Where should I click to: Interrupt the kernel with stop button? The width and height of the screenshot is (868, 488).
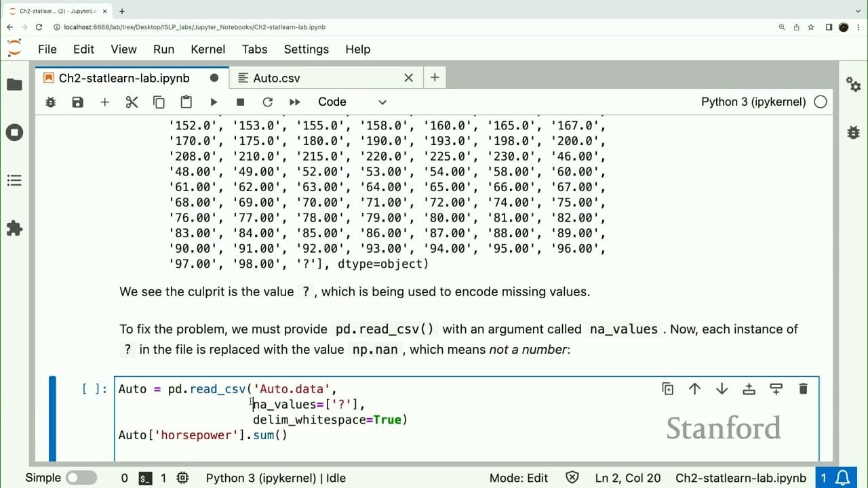tap(240, 102)
